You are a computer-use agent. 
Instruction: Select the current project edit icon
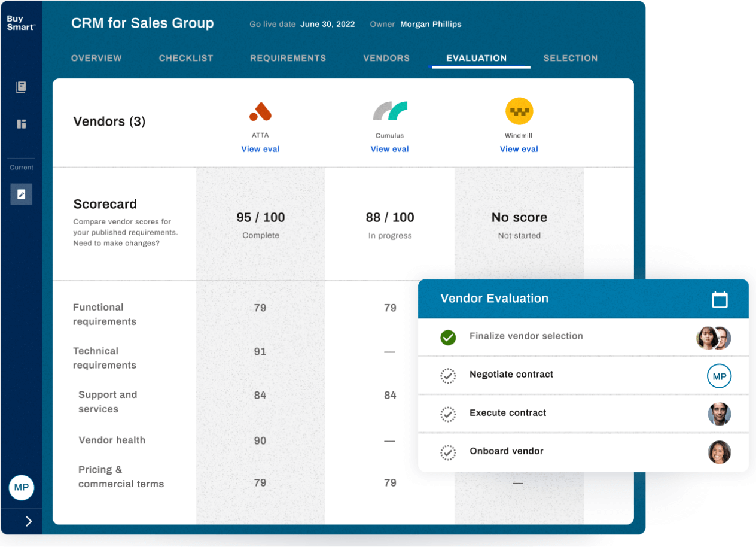click(x=21, y=195)
